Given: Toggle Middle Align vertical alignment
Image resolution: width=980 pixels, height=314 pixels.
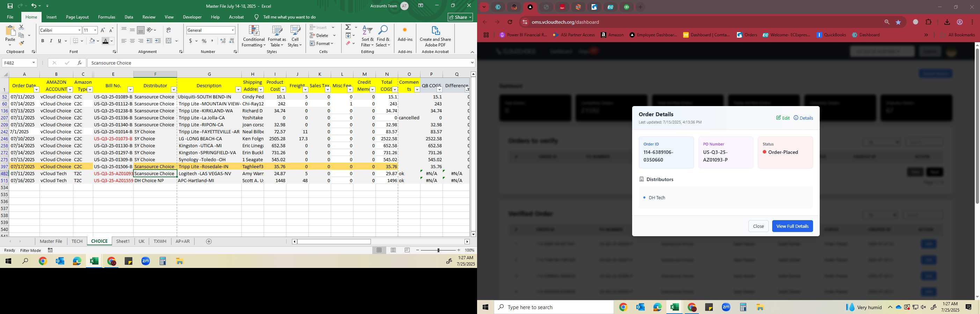Looking at the screenshot, I should [132, 30].
